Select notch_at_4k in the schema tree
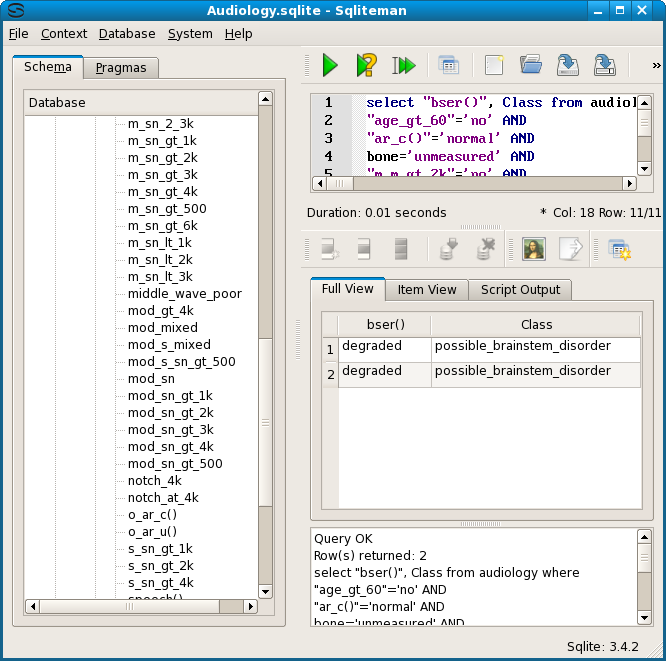666x661 pixels. coord(163,498)
